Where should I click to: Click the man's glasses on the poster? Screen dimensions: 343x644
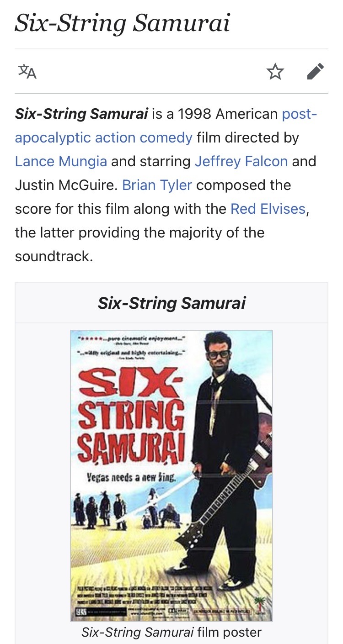218,354
